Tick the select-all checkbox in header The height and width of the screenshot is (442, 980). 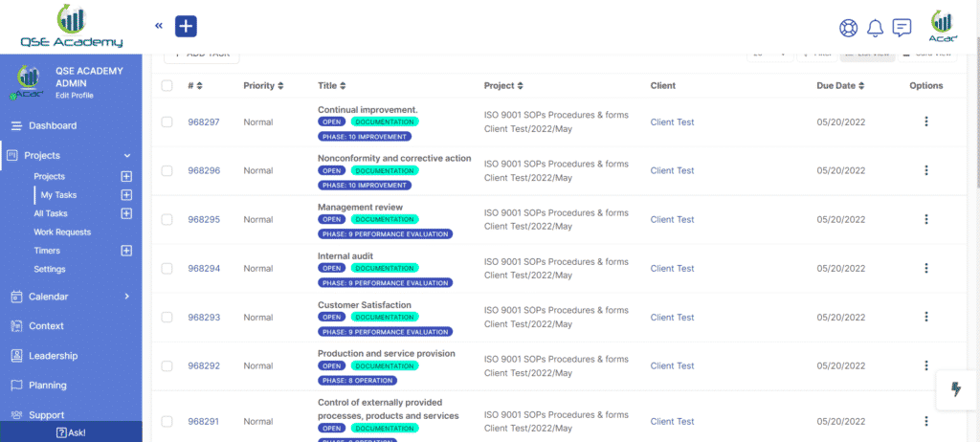[x=167, y=86]
